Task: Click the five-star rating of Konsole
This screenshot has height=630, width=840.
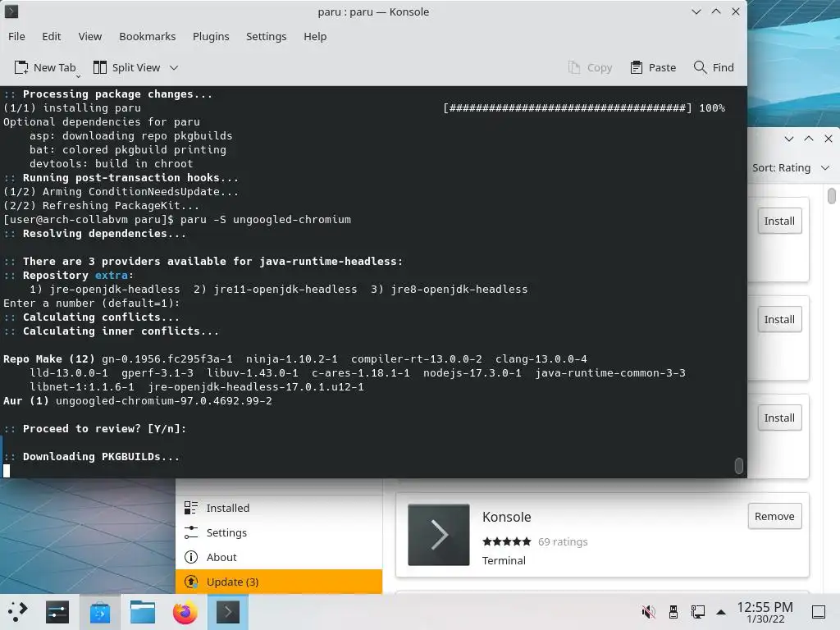Action: tap(506, 541)
